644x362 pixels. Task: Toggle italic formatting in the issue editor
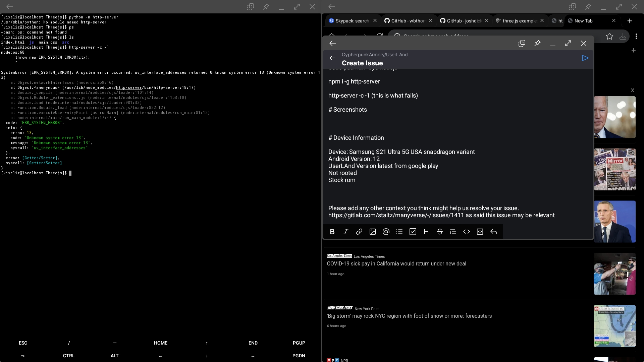346,232
